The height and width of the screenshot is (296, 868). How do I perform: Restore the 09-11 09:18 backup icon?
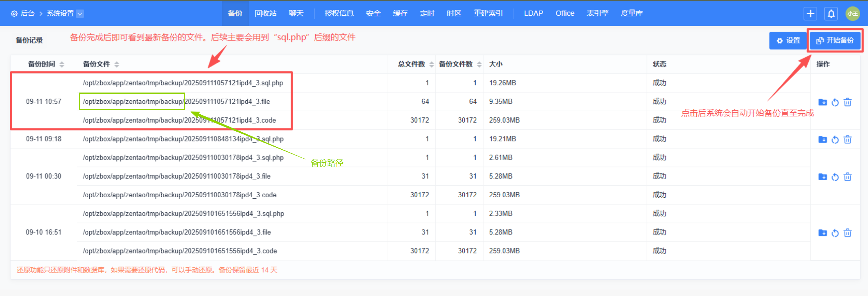pos(835,139)
